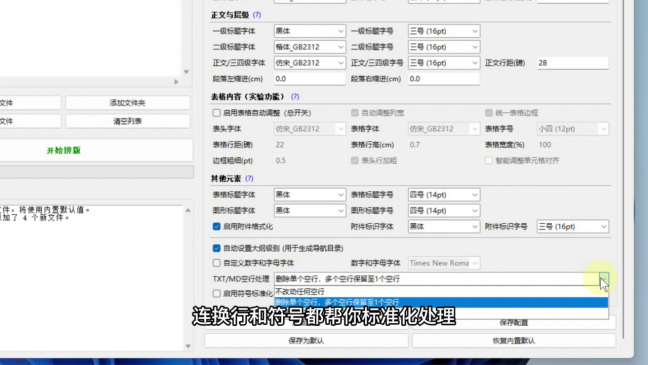
Task: Click the progress bar below 开始排版
Action: [x=96, y=172]
